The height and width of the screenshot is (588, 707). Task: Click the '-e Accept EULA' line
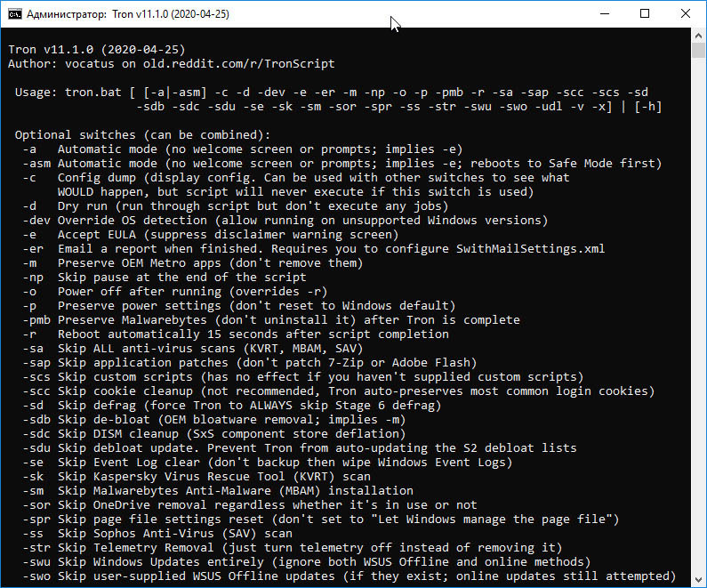point(211,235)
